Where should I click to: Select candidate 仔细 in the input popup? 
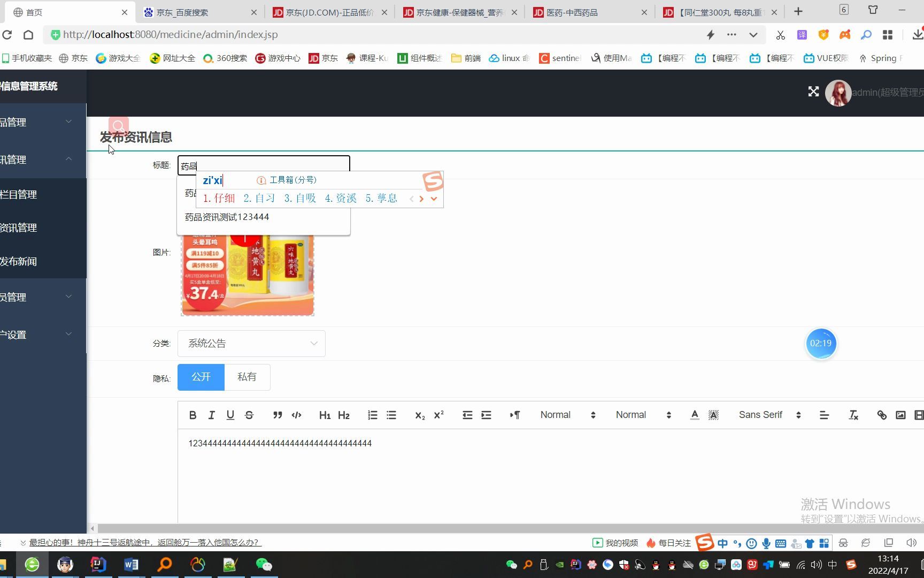pos(218,198)
